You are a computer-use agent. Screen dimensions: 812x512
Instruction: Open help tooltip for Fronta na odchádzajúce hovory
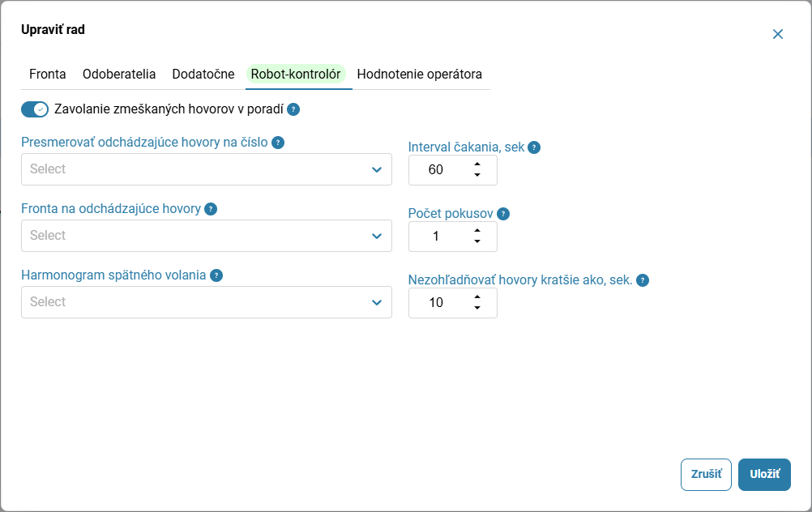(211, 209)
